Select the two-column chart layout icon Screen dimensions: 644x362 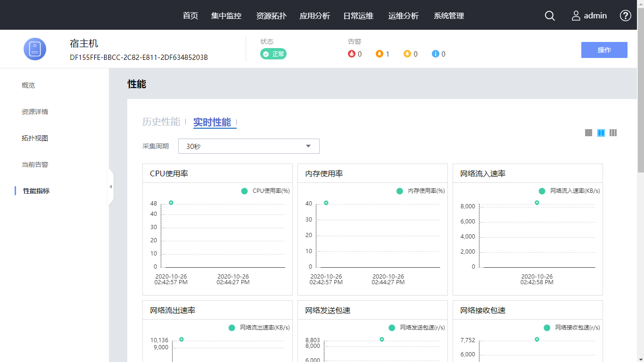pyautogui.click(x=601, y=133)
